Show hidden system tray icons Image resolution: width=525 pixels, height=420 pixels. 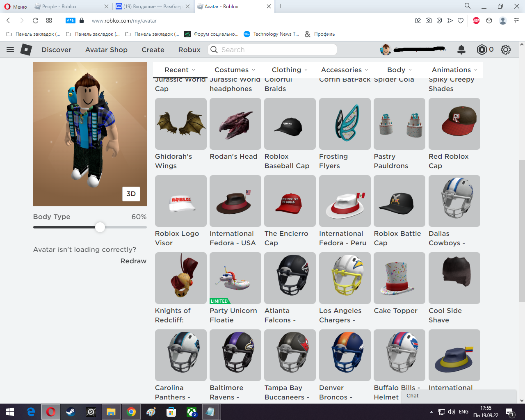tap(431, 412)
